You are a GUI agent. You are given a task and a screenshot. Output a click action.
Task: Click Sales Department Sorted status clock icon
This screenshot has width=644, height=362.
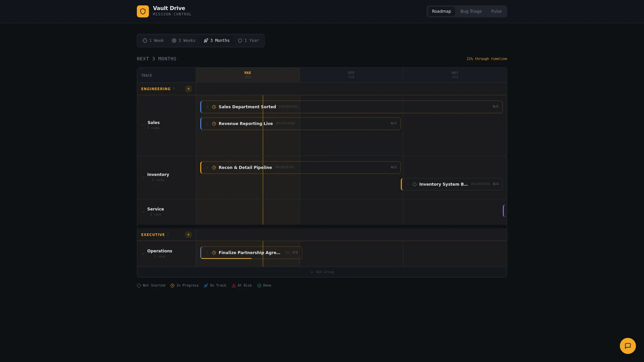pyautogui.click(x=214, y=107)
